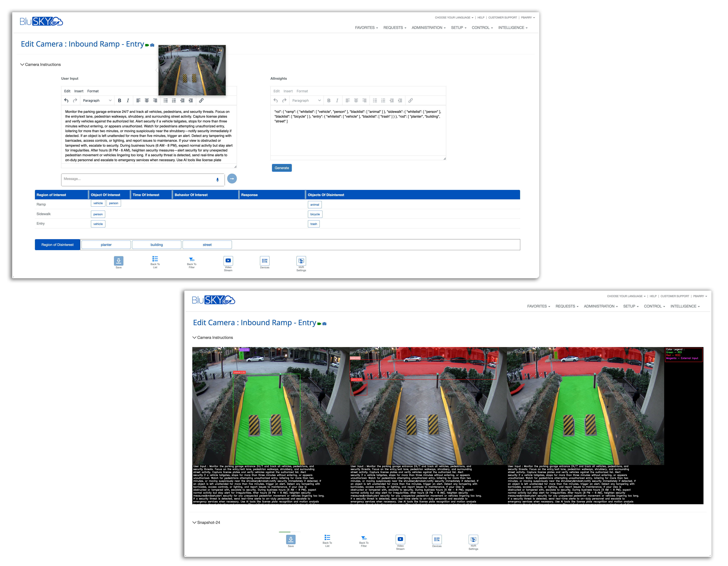The width and height of the screenshot is (728, 566).
Task: Open PBARRY user dropdown in top window
Action: pyautogui.click(x=528, y=18)
